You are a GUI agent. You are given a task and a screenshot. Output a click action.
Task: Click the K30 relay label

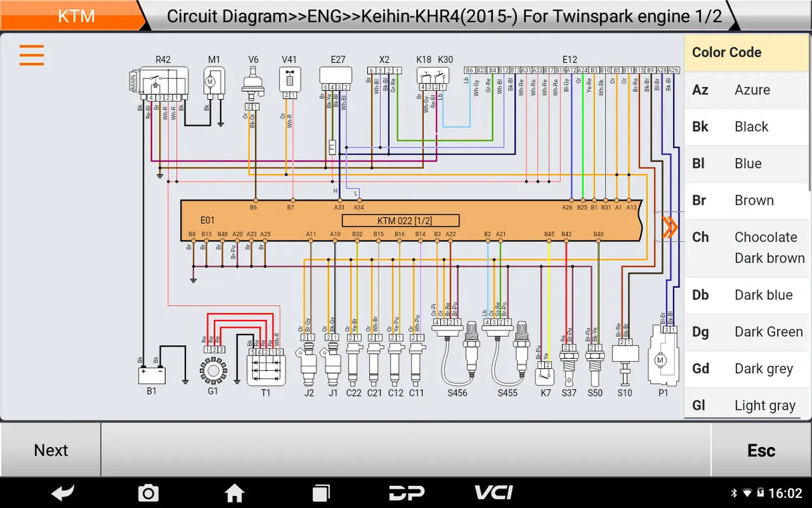(445, 60)
